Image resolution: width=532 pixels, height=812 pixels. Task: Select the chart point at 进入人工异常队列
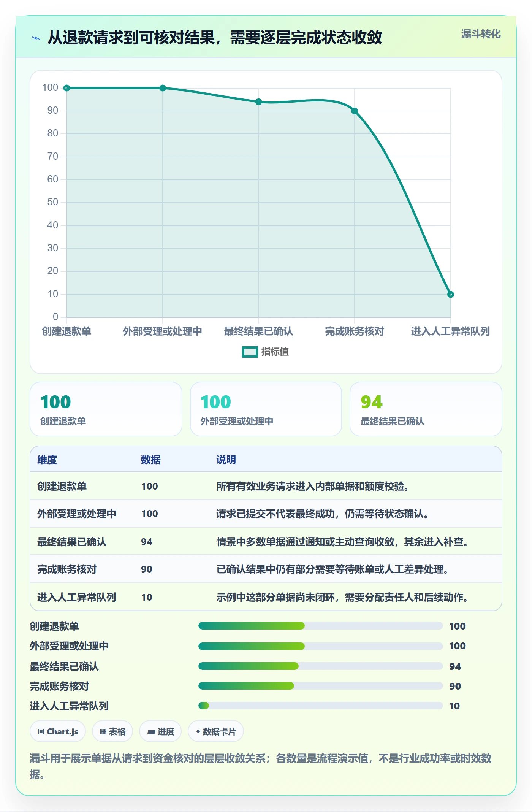(451, 294)
